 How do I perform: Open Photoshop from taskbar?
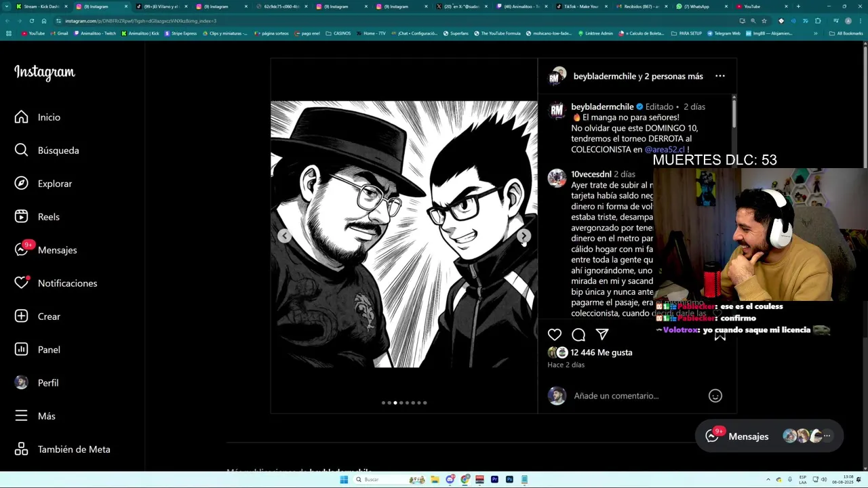point(509,479)
